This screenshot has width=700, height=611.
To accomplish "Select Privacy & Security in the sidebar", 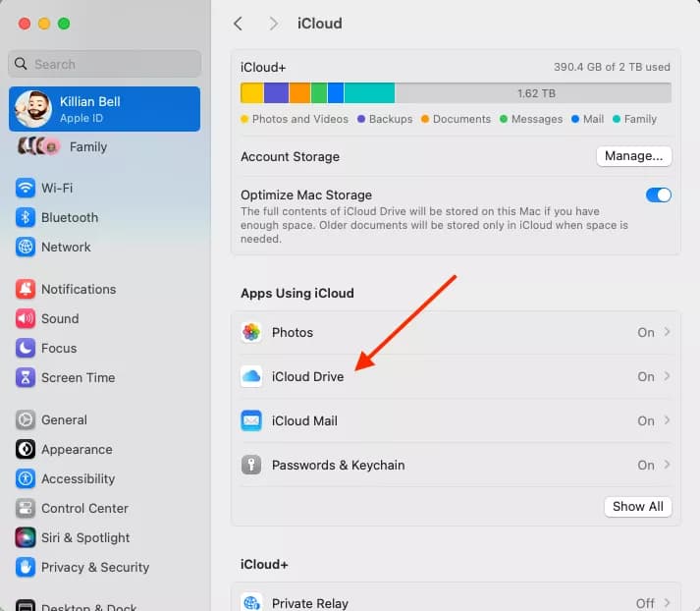I will point(104,567).
